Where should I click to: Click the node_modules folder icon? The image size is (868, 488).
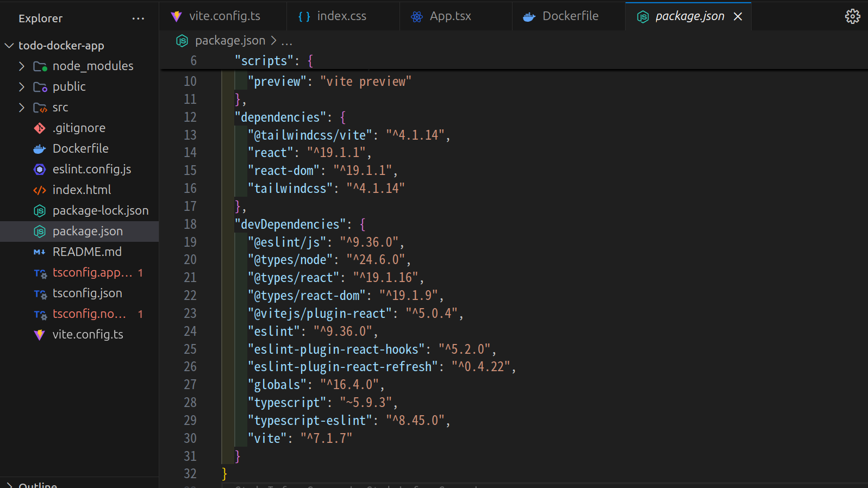40,66
